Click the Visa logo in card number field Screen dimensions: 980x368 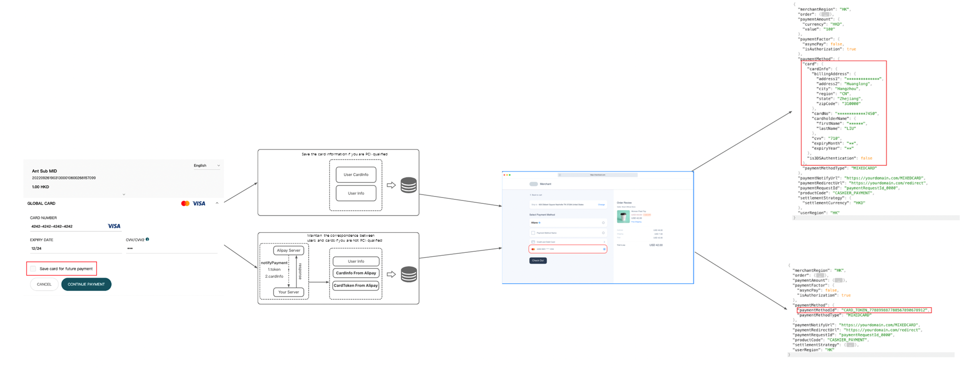pos(114,226)
